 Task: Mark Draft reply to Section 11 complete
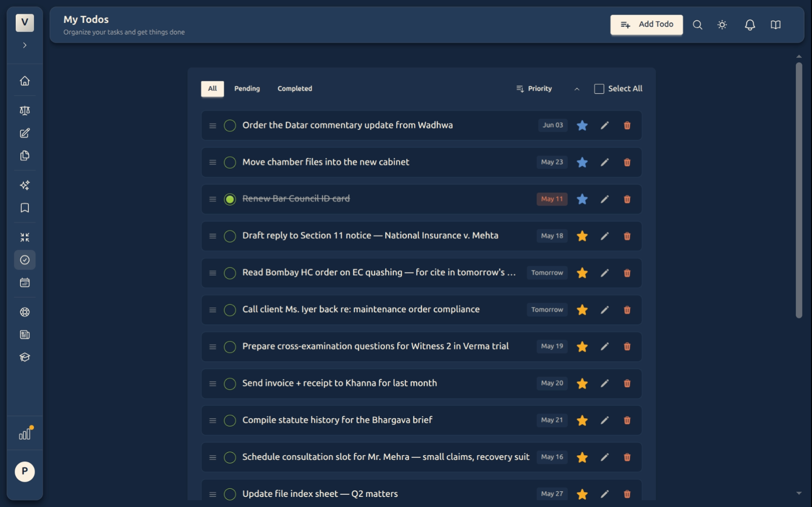230,236
